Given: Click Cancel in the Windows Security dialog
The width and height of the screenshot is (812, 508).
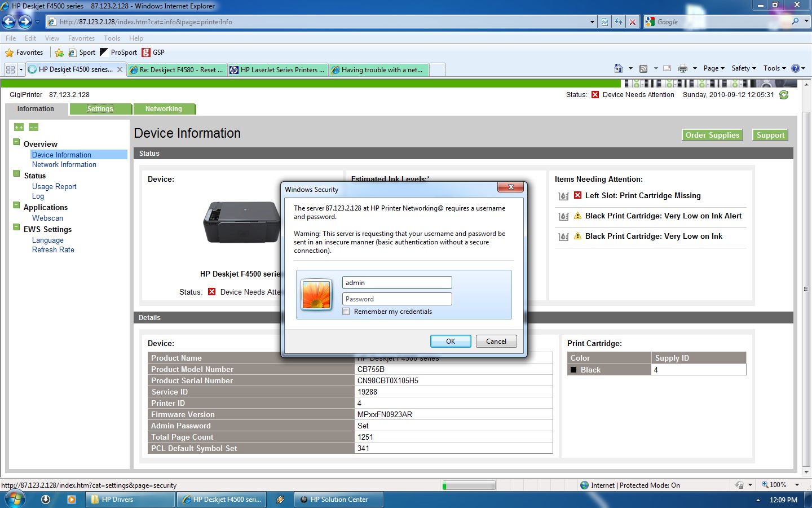Looking at the screenshot, I should (x=496, y=341).
